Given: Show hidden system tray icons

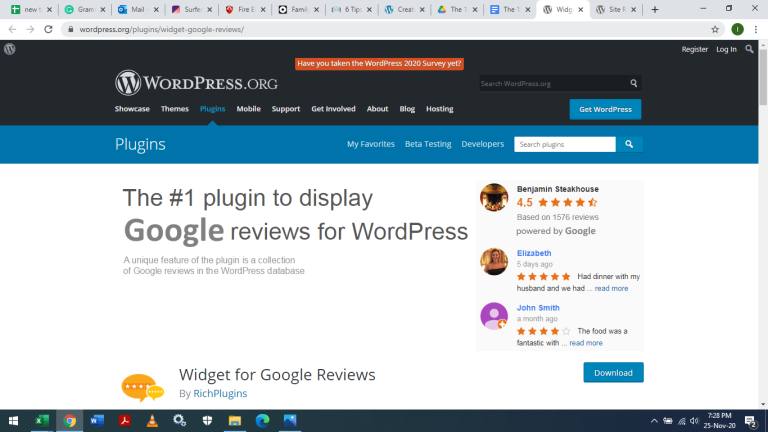Looking at the screenshot, I should point(654,421).
